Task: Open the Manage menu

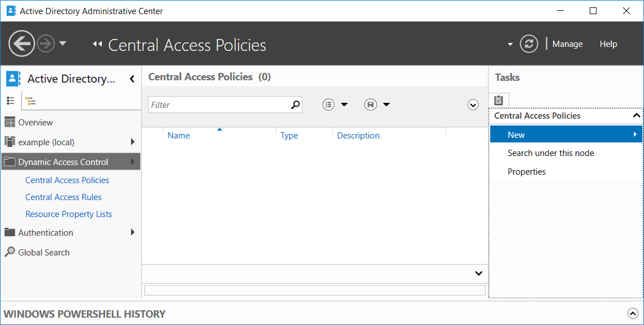Action: point(567,44)
